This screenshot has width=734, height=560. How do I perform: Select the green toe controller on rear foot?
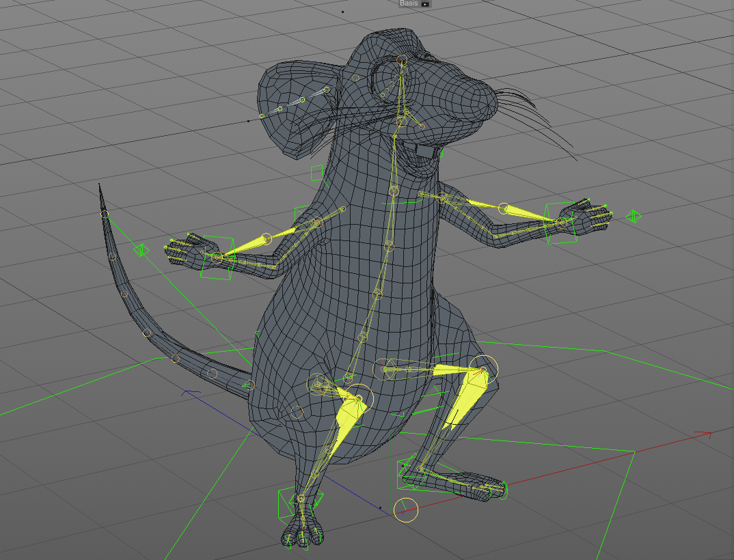tap(502, 490)
